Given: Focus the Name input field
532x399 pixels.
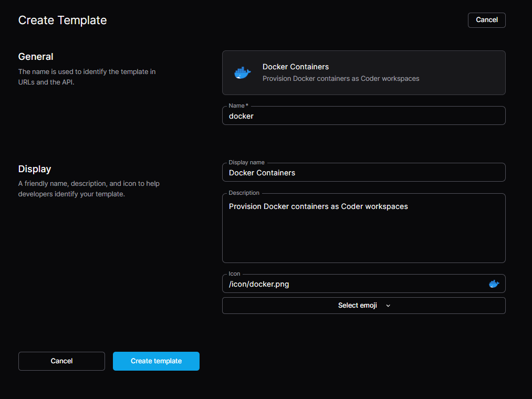Looking at the screenshot, I should click(x=364, y=115).
